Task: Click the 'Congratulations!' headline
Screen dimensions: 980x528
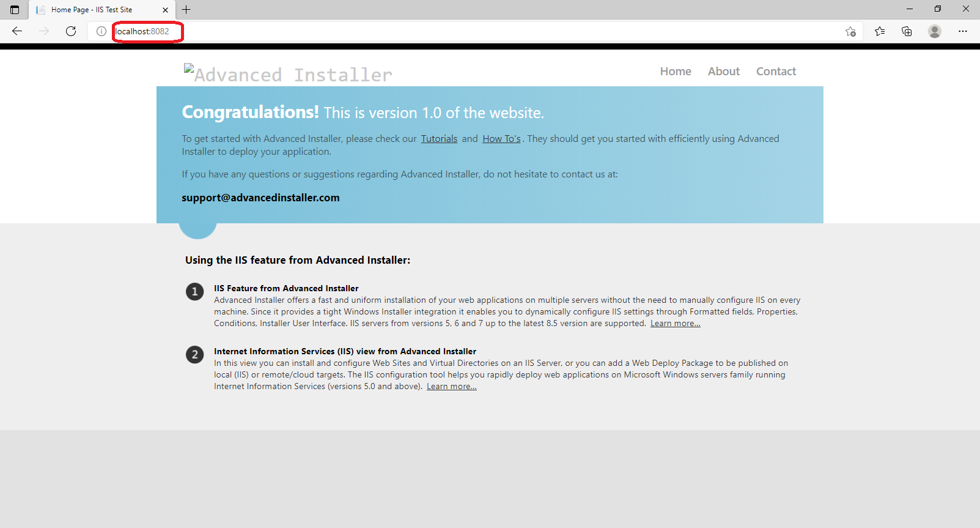Action: pos(250,112)
